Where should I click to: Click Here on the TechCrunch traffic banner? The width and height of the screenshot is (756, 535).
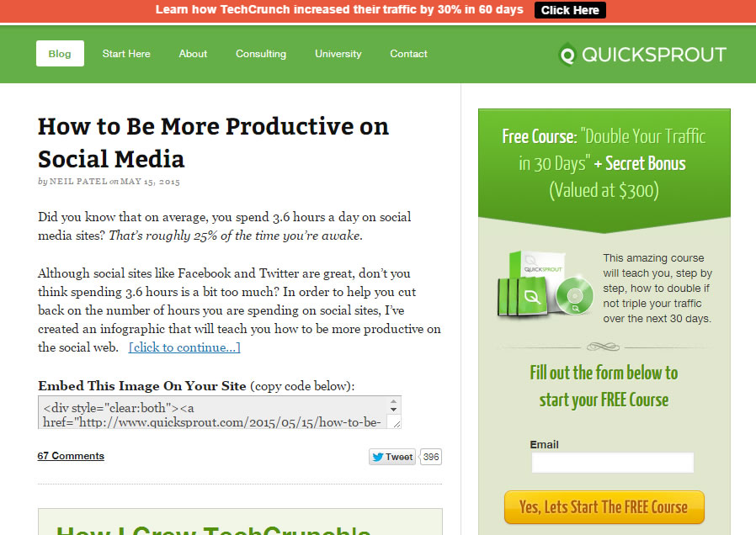point(570,10)
